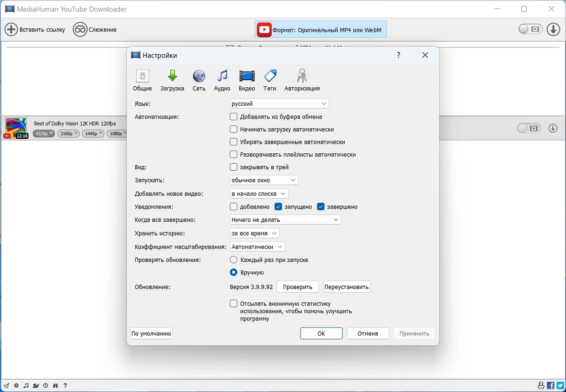Click the binoculars icon in the status bar
Screen dimensions: 566x392
56,385
